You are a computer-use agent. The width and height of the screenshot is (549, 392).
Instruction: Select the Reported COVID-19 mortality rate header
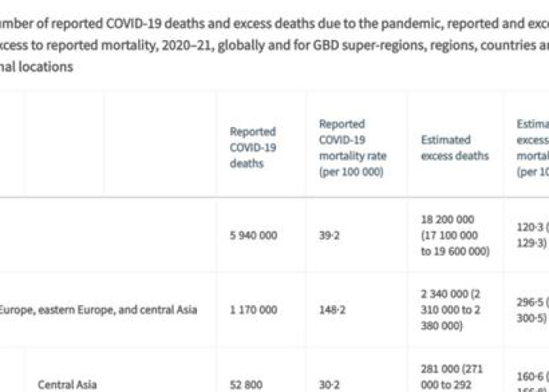pos(353,147)
